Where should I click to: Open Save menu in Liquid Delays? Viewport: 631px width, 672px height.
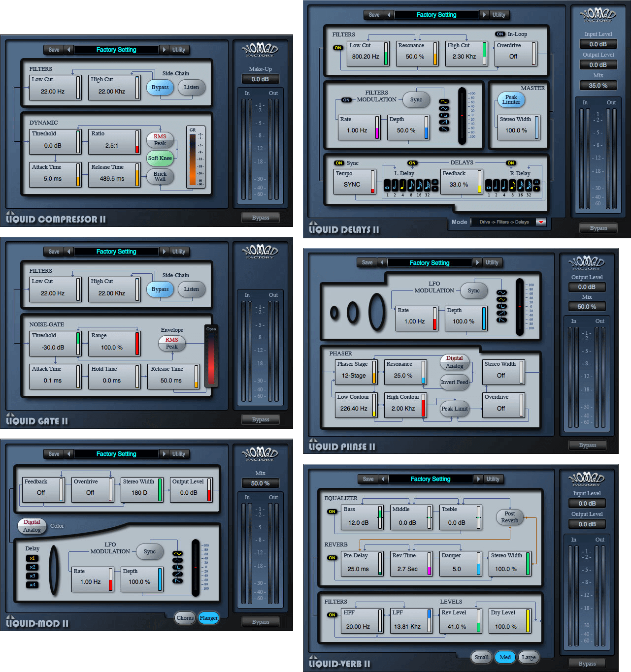374,15
